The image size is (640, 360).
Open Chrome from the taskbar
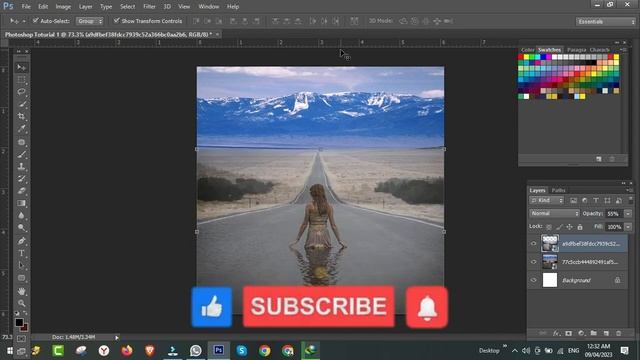[264, 351]
